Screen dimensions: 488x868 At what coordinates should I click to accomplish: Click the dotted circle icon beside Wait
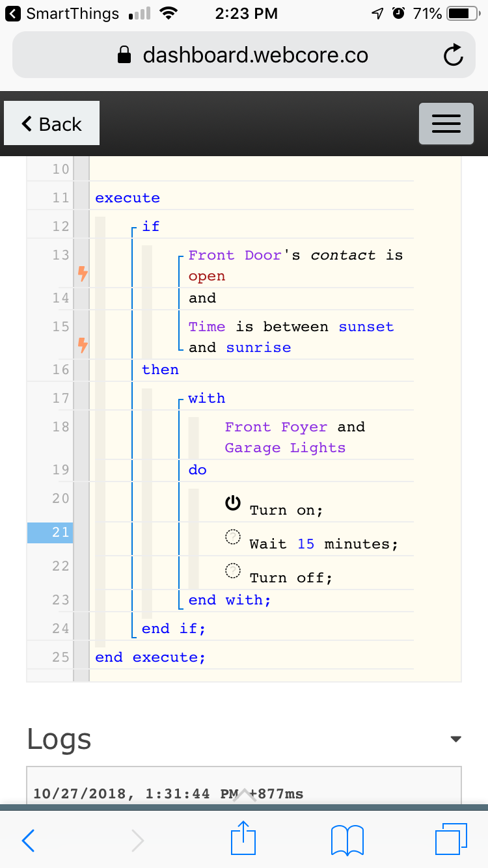(233, 537)
